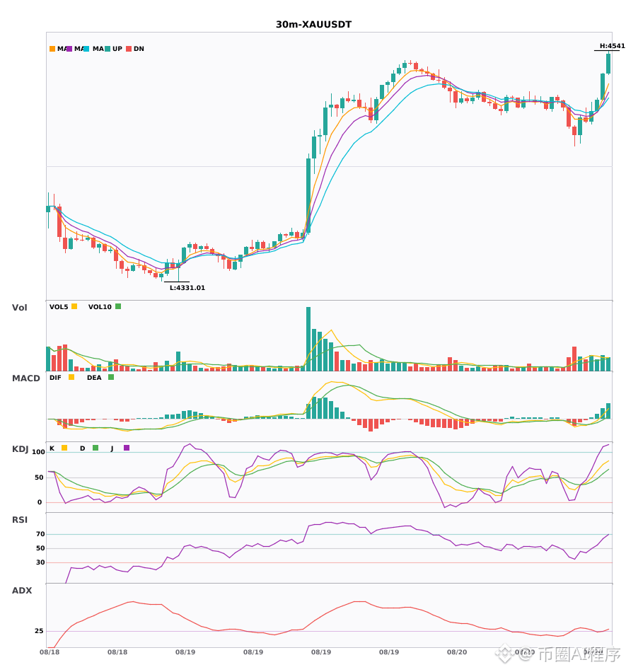This screenshot has width=626, height=672.
Task: Click the MACD panel label
Action: point(25,378)
